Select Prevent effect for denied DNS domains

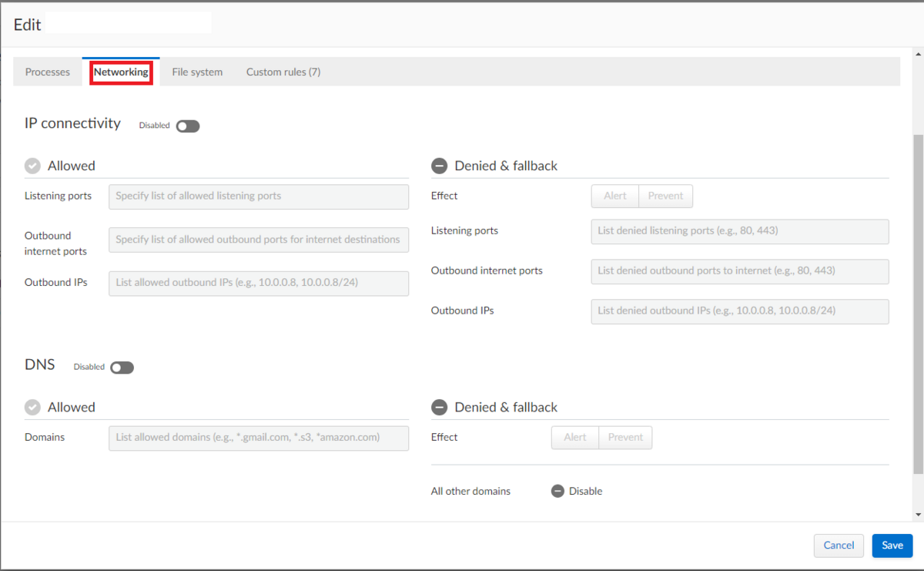pyautogui.click(x=625, y=437)
